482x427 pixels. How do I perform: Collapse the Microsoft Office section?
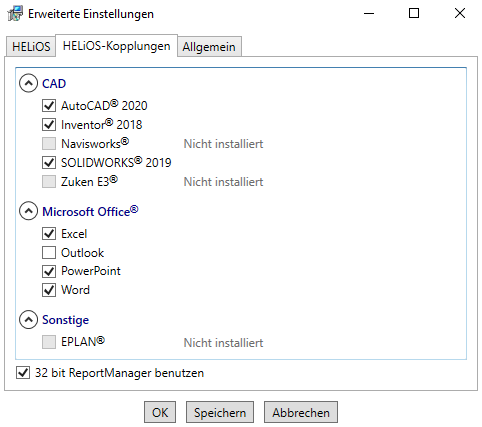(28, 211)
